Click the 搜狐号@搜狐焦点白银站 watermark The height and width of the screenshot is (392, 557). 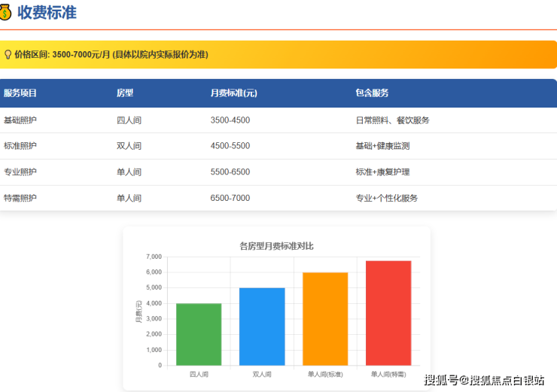point(484,380)
